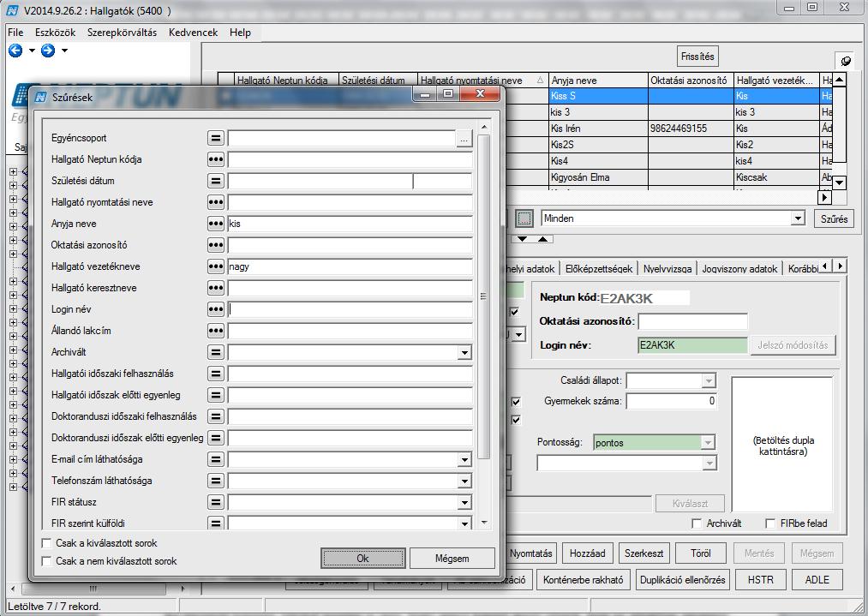Click equals icon for Hallgatói időszaki felhasználás
Screen dimensions: 868x616
pyautogui.click(x=215, y=374)
